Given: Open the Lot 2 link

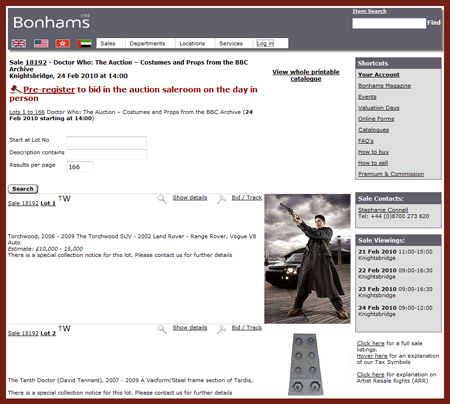Looking at the screenshot, I should (x=48, y=333).
